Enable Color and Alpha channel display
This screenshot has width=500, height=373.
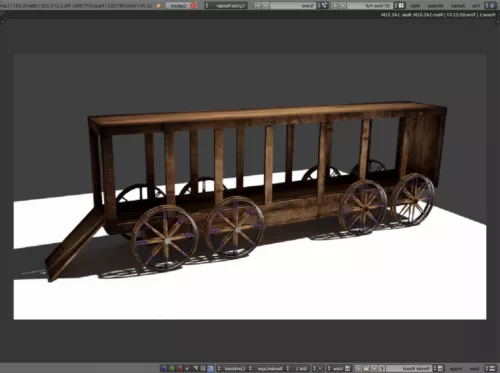click(x=211, y=369)
